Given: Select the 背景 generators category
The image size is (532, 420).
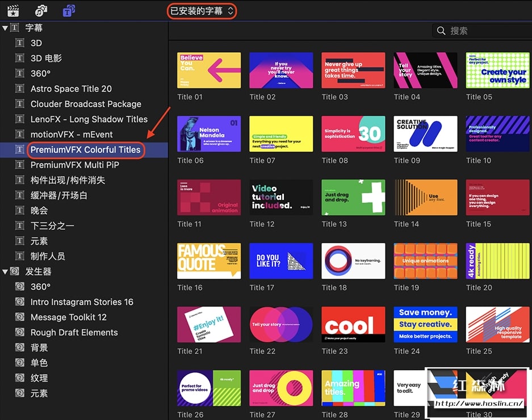Looking at the screenshot, I should tap(84, 348).
